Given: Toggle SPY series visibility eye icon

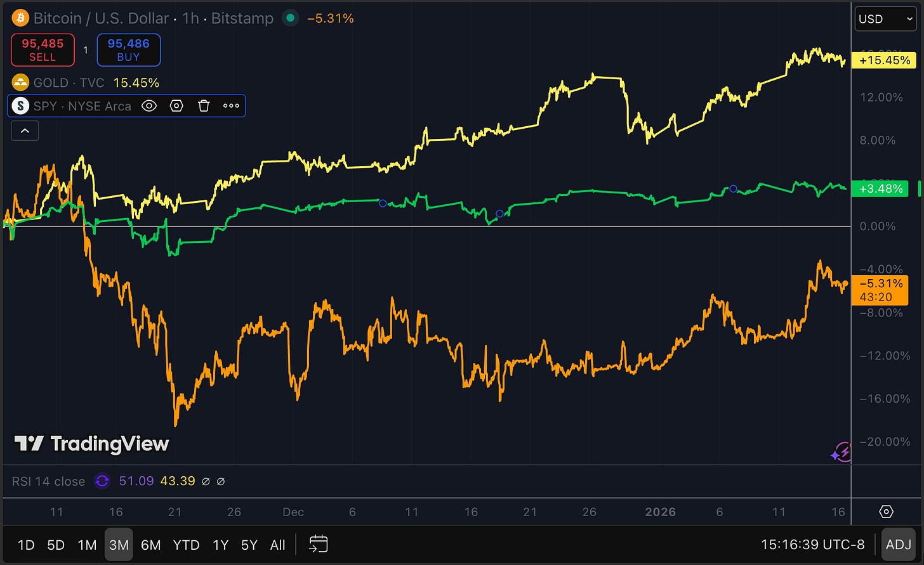Looking at the screenshot, I should click(x=148, y=106).
